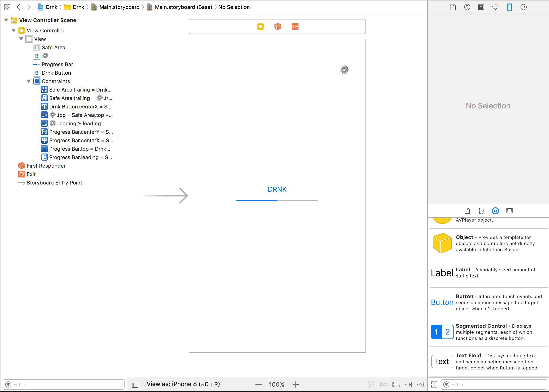Select the gear button row in outline
549x392 pixels.
click(x=41, y=56)
